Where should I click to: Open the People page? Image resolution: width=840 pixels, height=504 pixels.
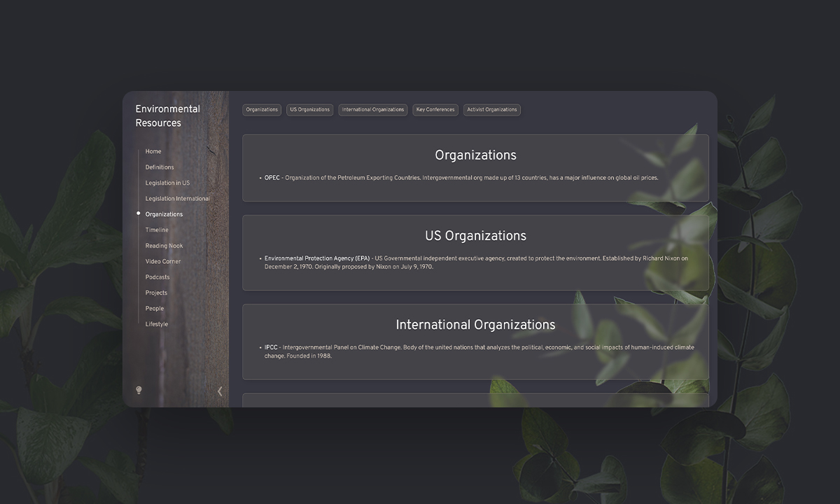pos(154,308)
